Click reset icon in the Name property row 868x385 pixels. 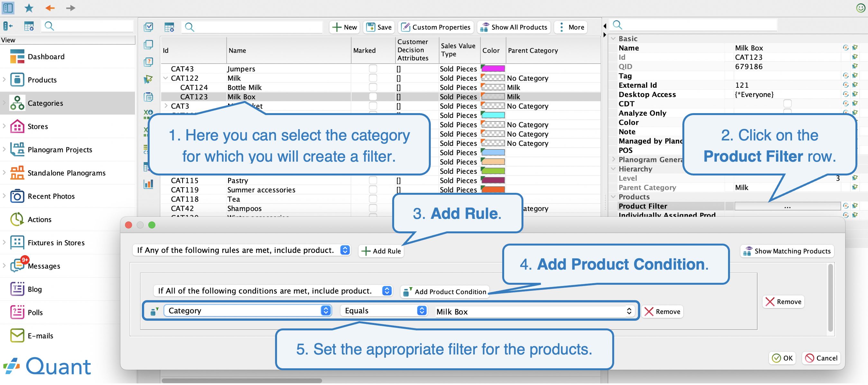[x=846, y=48]
